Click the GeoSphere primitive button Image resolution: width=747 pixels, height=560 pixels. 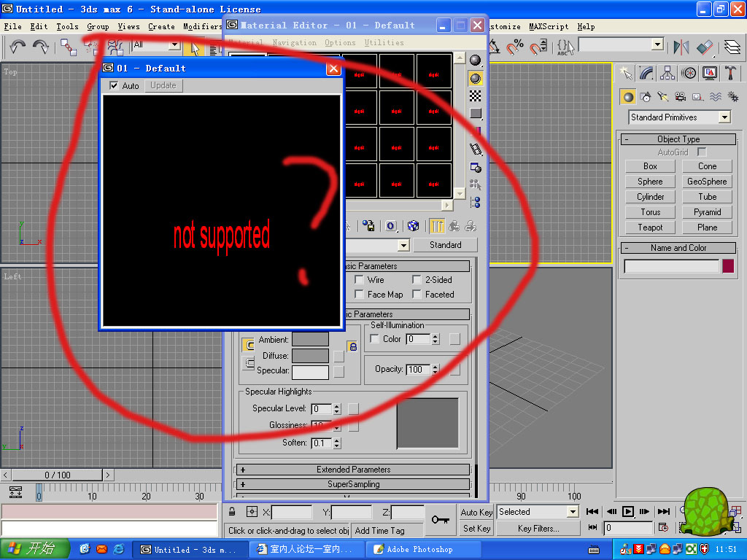(707, 182)
